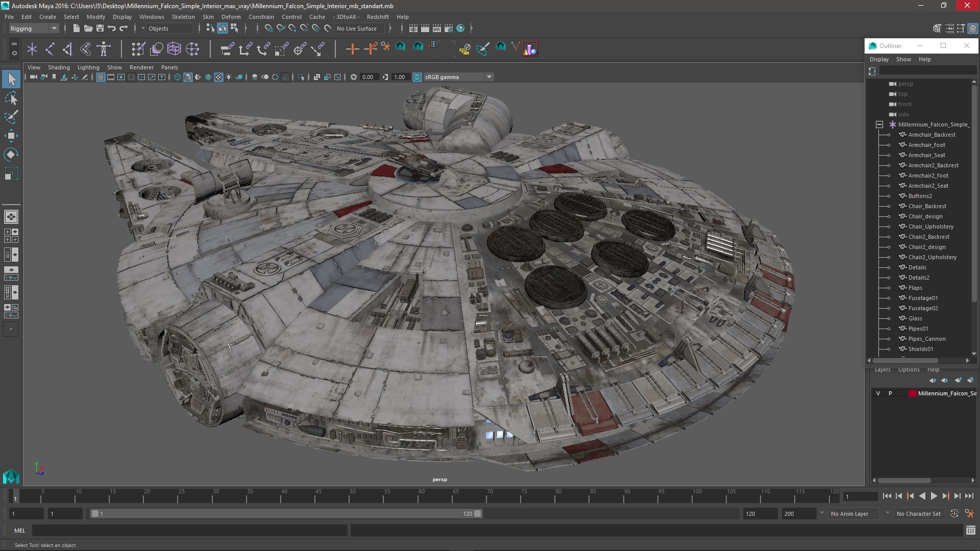Undo the last action with the arrow icon
The image size is (980, 551).
pos(112,29)
